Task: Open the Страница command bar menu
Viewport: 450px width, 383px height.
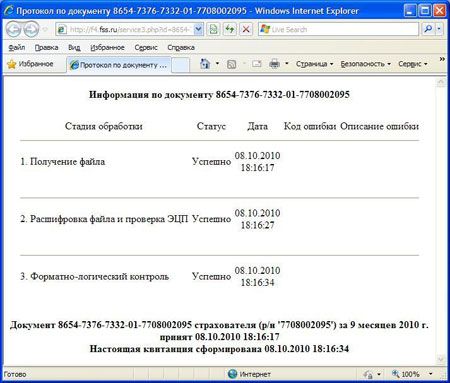Action: click(x=314, y=64)
